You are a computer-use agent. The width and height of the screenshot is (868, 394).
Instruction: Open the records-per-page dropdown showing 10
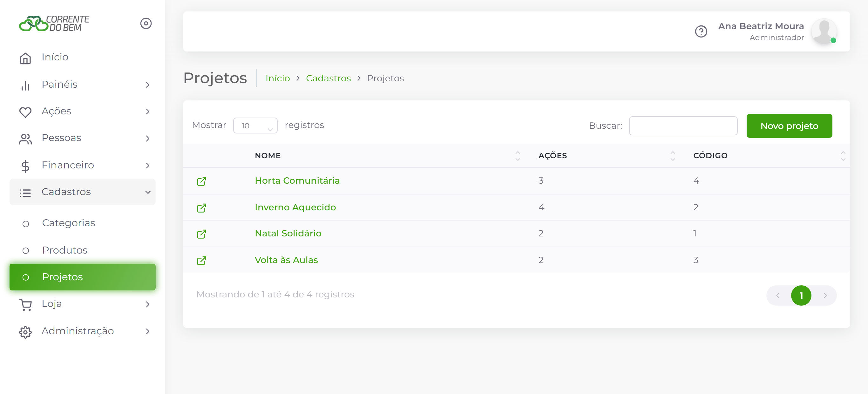pyautogui.click(x=255, y=126)
